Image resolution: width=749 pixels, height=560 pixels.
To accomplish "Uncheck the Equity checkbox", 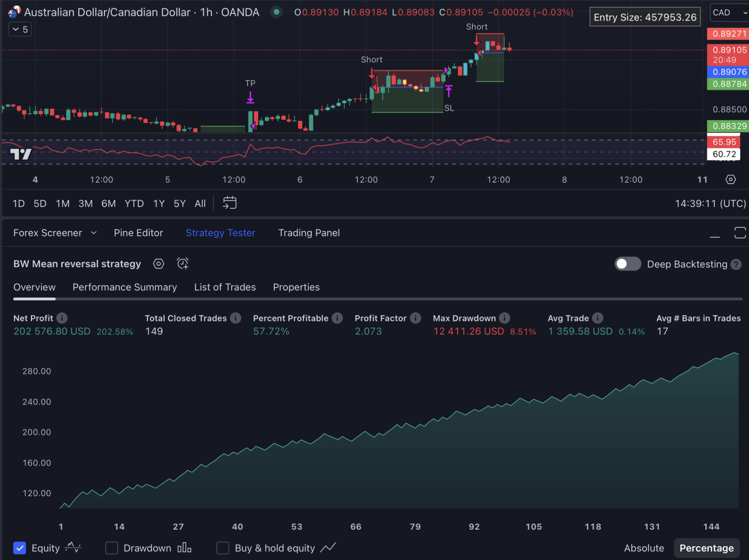I will pyautogui.click(x=20, y=548).
